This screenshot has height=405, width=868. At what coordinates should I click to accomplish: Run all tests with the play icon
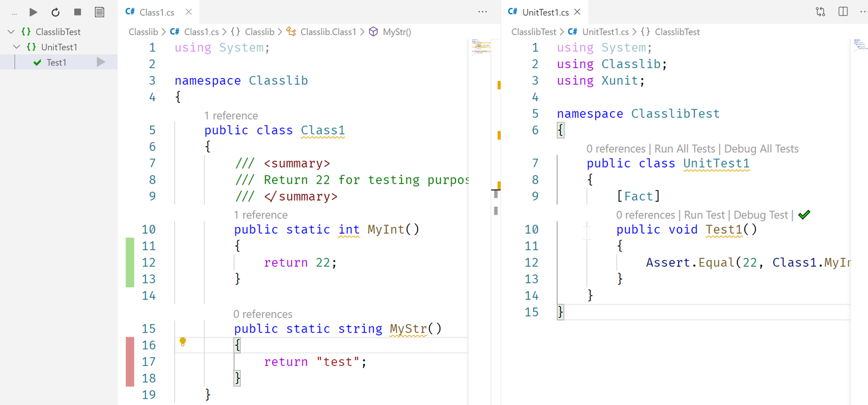pyautogui.click(x=34, y=12)
